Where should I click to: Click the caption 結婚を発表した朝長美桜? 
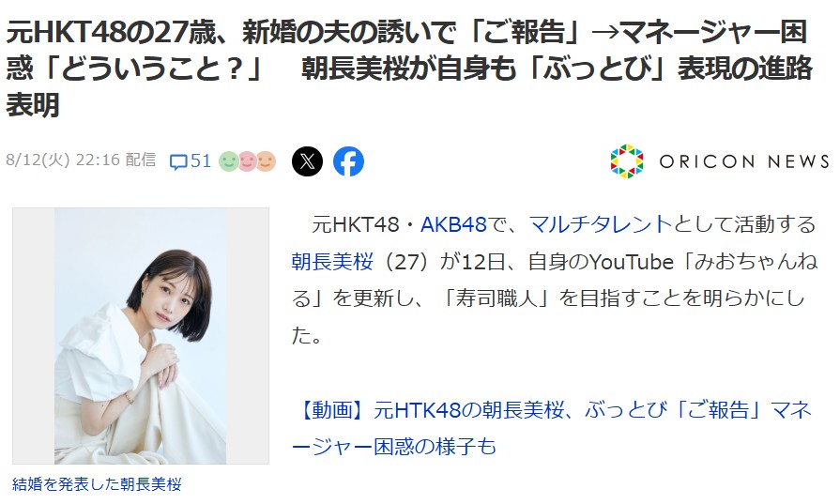tap(97, 484)
